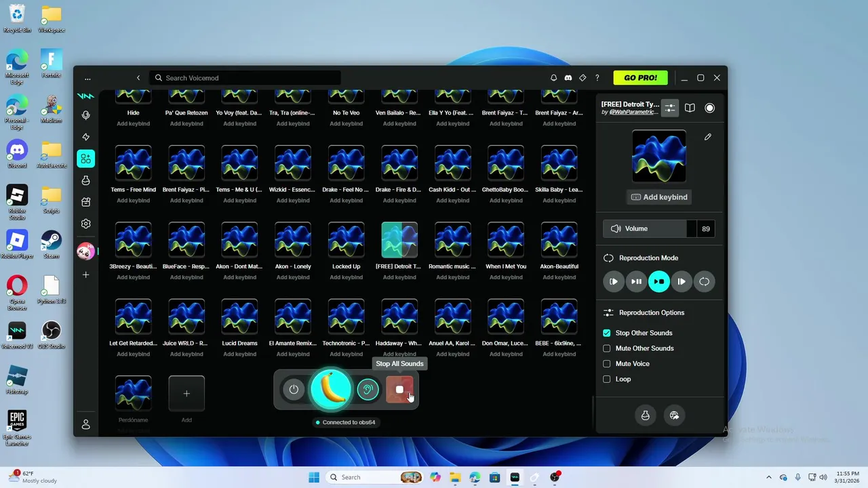Screen dimensions: 868x488
Task: Open the account person icon at sidebar bottom
Action: click(x=85, y=424)
